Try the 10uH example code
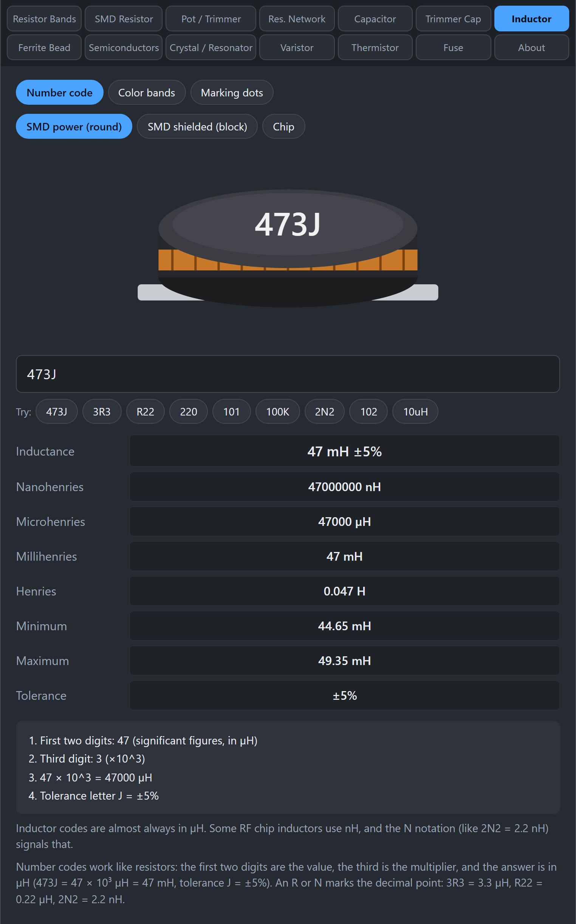This screenshot has height=924, width=576. tap(415, 411)
